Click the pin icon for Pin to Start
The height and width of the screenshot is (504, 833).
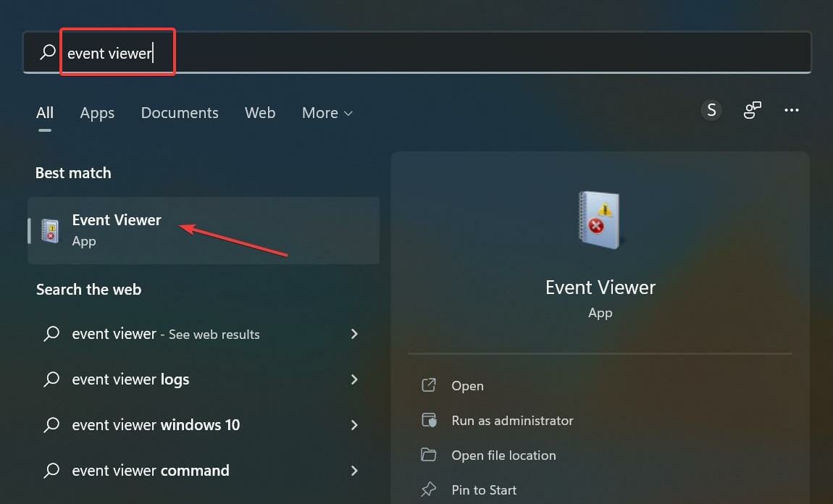[x=429, y=489]
